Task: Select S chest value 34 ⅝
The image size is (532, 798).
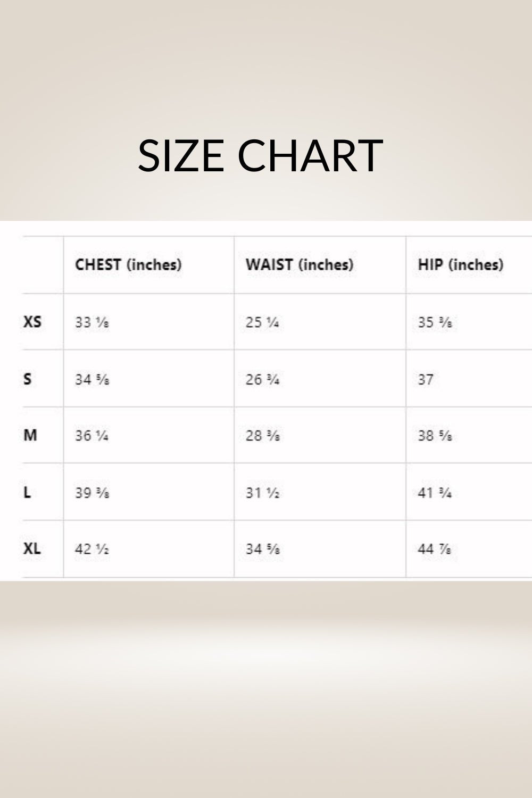Action: [92, 380]
